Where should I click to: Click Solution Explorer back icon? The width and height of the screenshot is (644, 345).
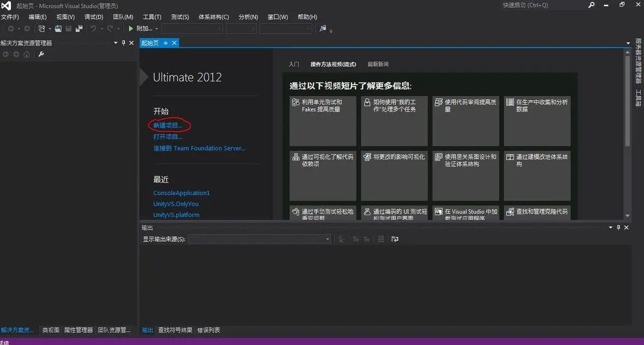point(6,54)
